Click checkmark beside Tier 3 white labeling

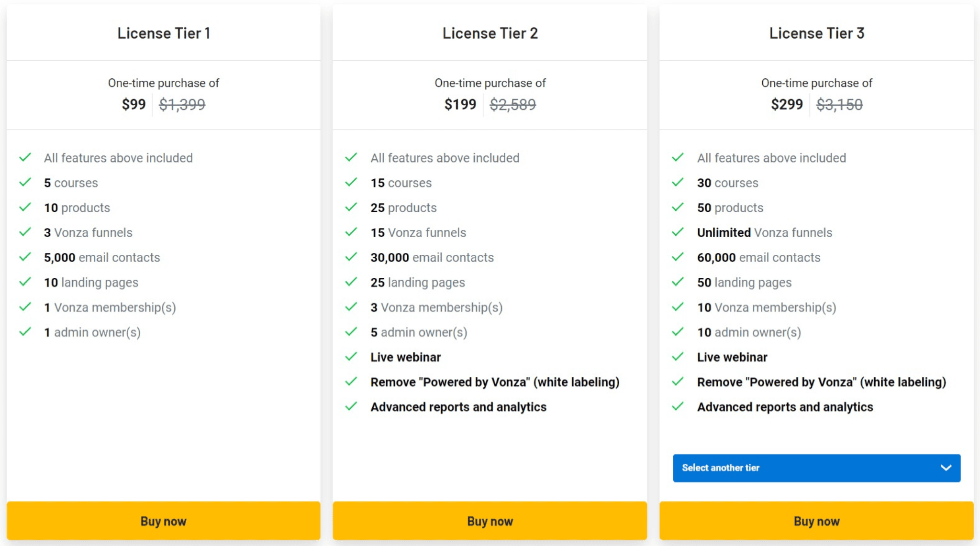point(678,381)
